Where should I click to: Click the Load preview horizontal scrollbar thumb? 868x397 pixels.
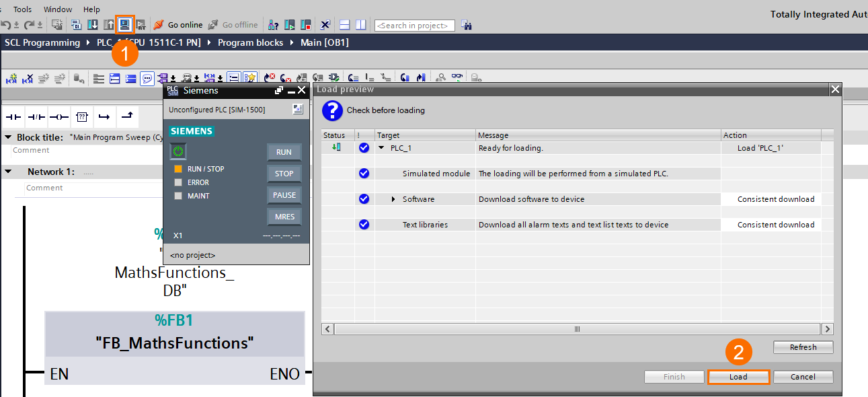tap(577, 329)
